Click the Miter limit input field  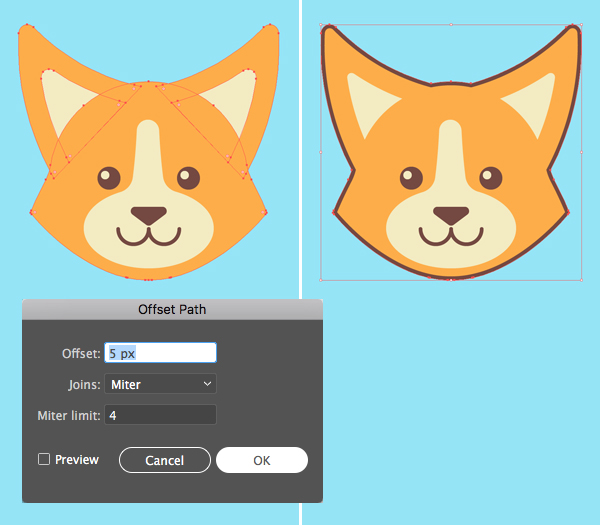(160, 414)
